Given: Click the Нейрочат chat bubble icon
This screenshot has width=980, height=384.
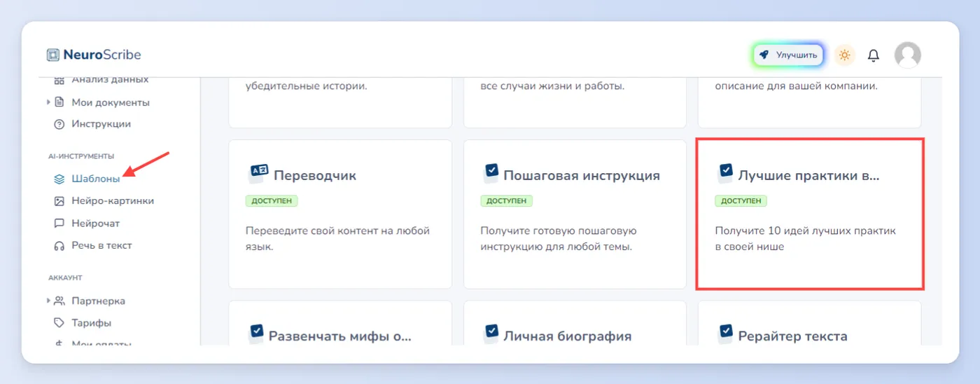Looking at the screenshot, I should pos(59,224).
